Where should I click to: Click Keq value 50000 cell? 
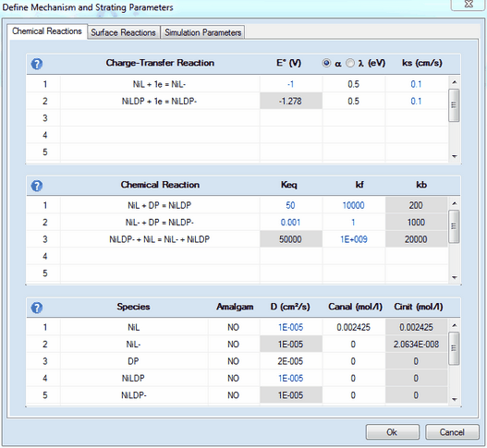(291, 239)
